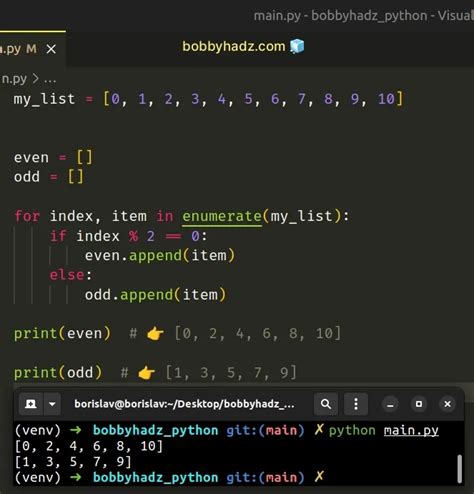The image size is (474, 494).
Task: Place cursor on my_list variable definition
Action: coord(44,99)
